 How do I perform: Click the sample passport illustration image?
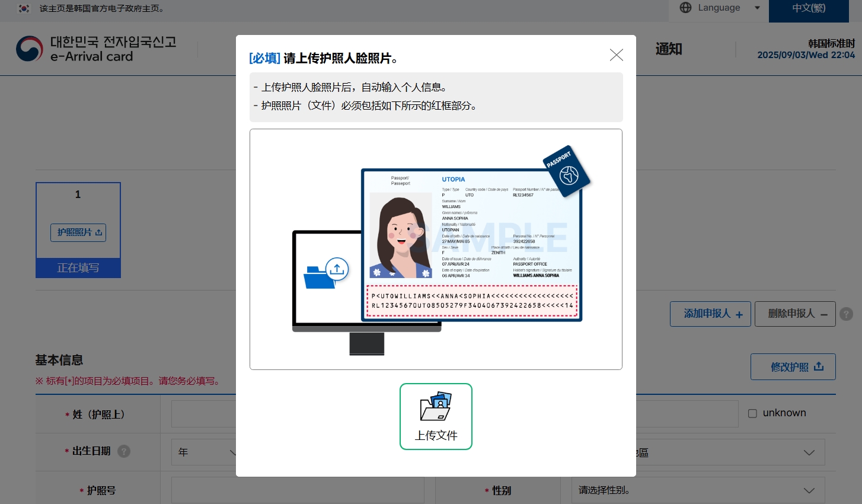click(436, 249)
